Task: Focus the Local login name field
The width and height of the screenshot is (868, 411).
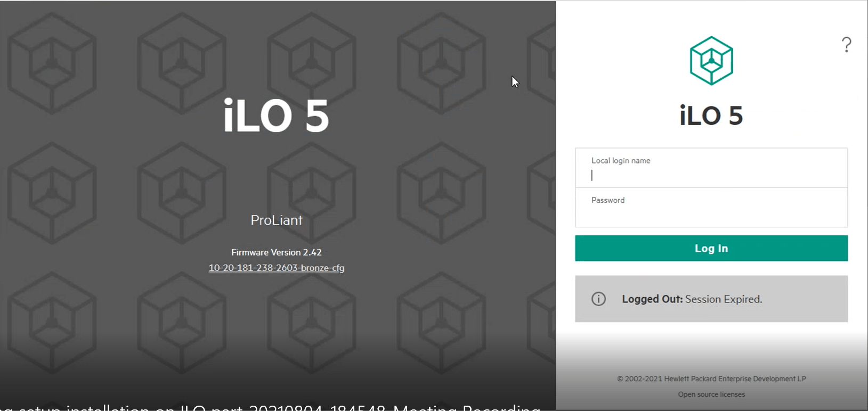Action: click(x=711, y=168)
